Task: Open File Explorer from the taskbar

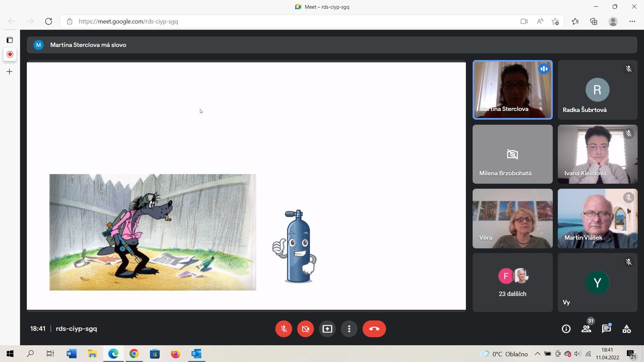Action: pyautogui.click(x=92, y=354)
